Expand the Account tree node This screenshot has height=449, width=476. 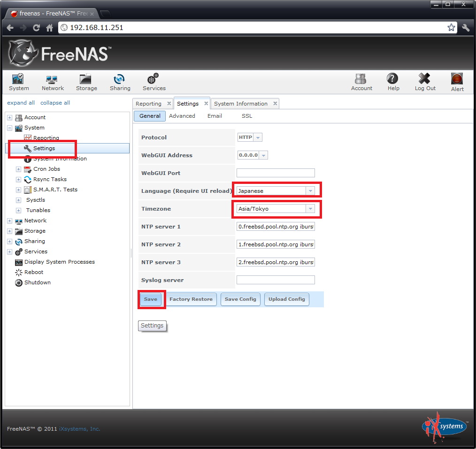coord(10,117)
